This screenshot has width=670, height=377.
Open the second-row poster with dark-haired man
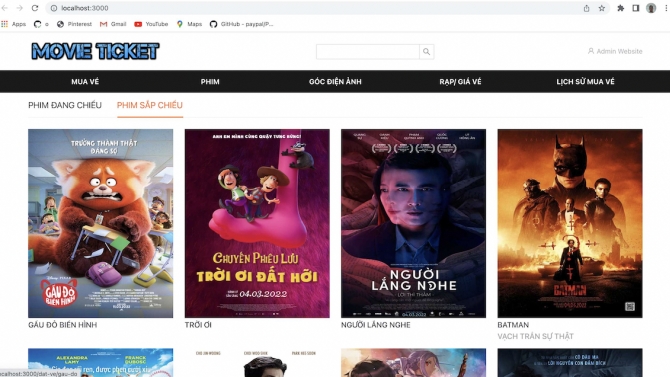(x=257, y=362)
